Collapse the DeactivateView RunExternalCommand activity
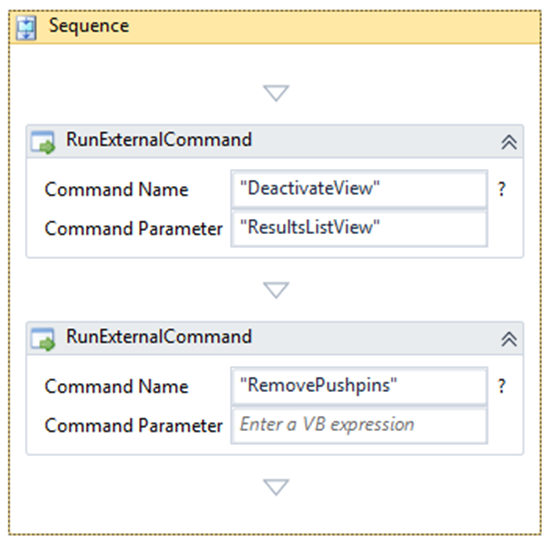This screenshot has height=541, width=548. 509,142
